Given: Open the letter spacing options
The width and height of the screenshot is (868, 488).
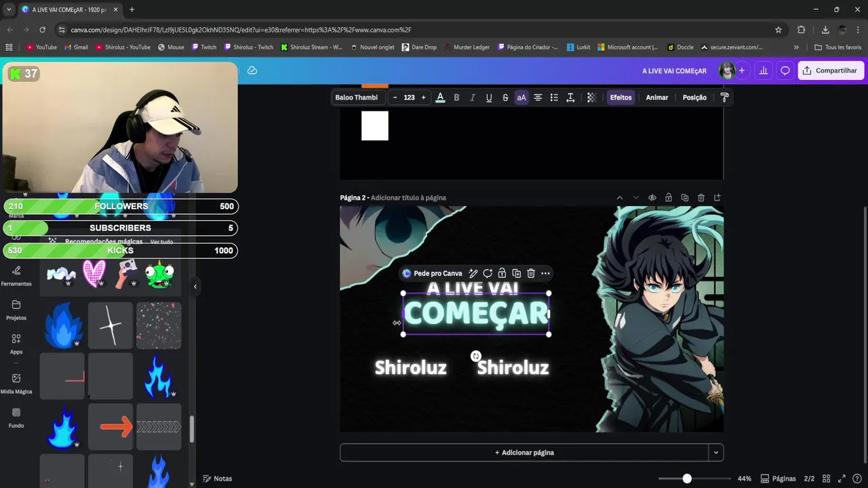Looking at the screenshot, I should coord(570,98).
